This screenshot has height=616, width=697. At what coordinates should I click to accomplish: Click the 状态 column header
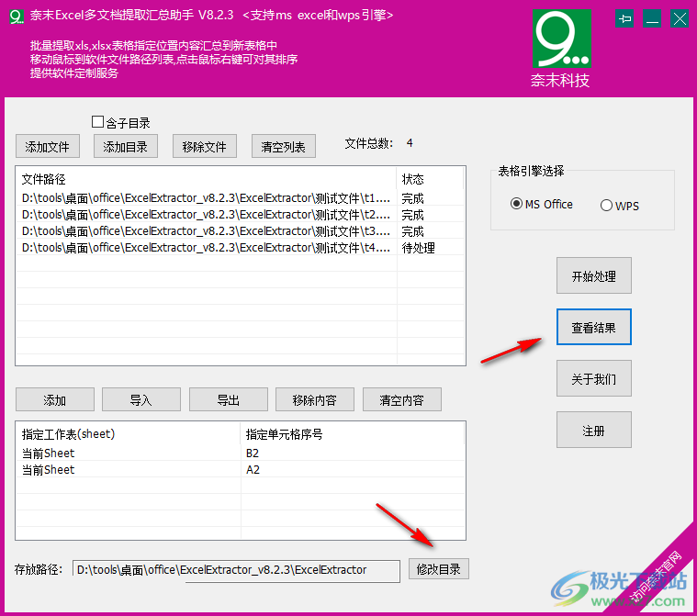coord(430,179)
